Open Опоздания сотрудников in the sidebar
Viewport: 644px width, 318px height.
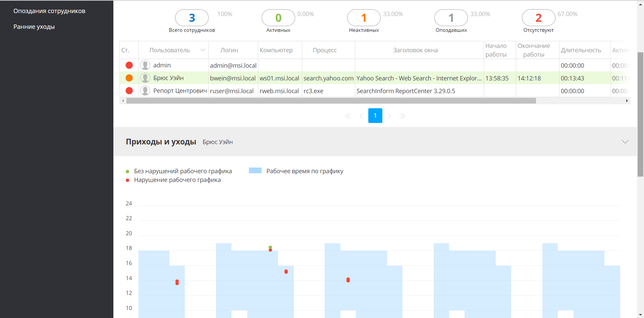[x=49, y=11]
